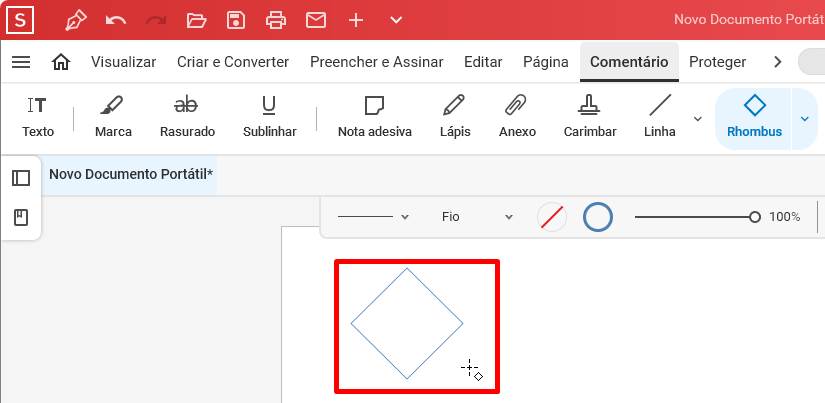Open the blue outline color swatch
Screen dimensions: 825x403
[x=598, y=217]
